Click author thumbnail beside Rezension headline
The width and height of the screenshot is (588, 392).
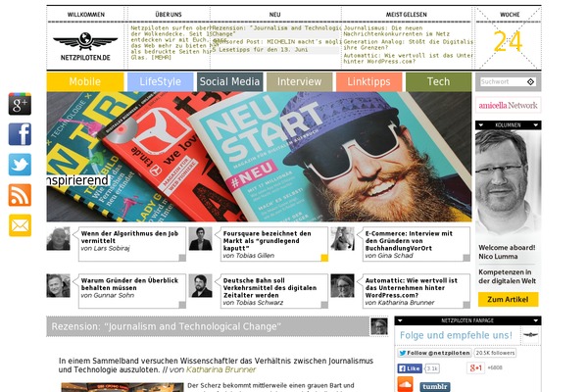(x=379, y=326)
